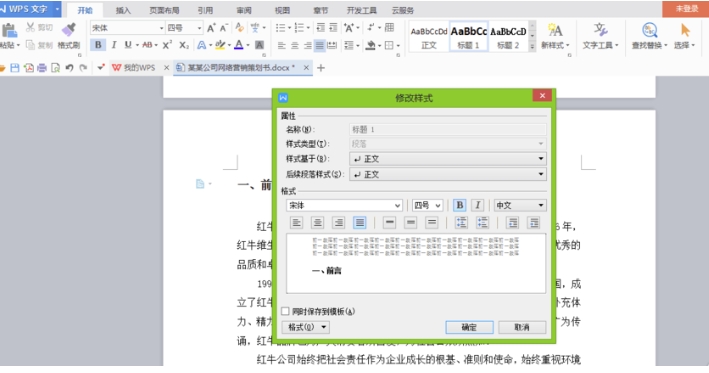Screen dimensions: 709x373
Task: Open font size dropdown in ribbon
Action: pos(199,28)
